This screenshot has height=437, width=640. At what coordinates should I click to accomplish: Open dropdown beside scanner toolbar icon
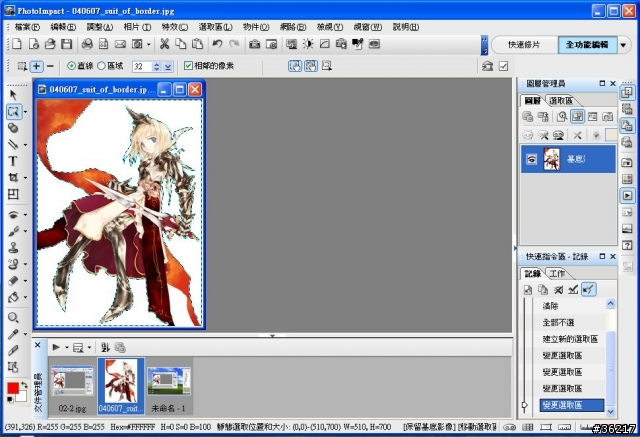click(149, 44)
